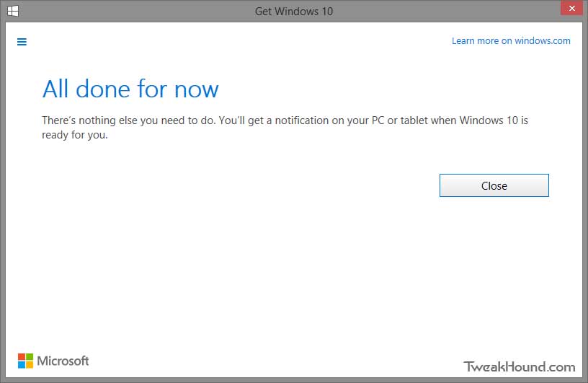Click the Windows logo in title bar
Image resolution: width=588 pixels, height=383 pixels.
(x=13, y=11)
